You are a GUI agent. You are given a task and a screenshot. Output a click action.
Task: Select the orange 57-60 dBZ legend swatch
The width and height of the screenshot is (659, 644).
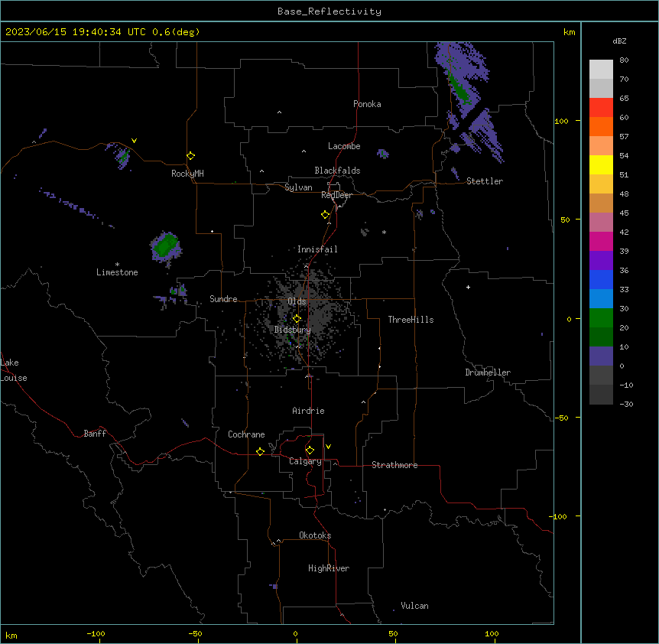[601, 126]
